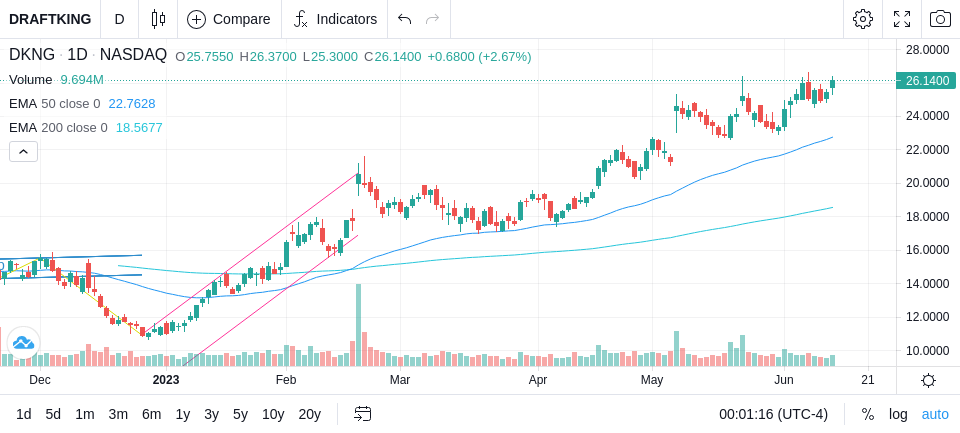The image size is (960, 433).
Task: Undo the last chart action
Action: 404,19
